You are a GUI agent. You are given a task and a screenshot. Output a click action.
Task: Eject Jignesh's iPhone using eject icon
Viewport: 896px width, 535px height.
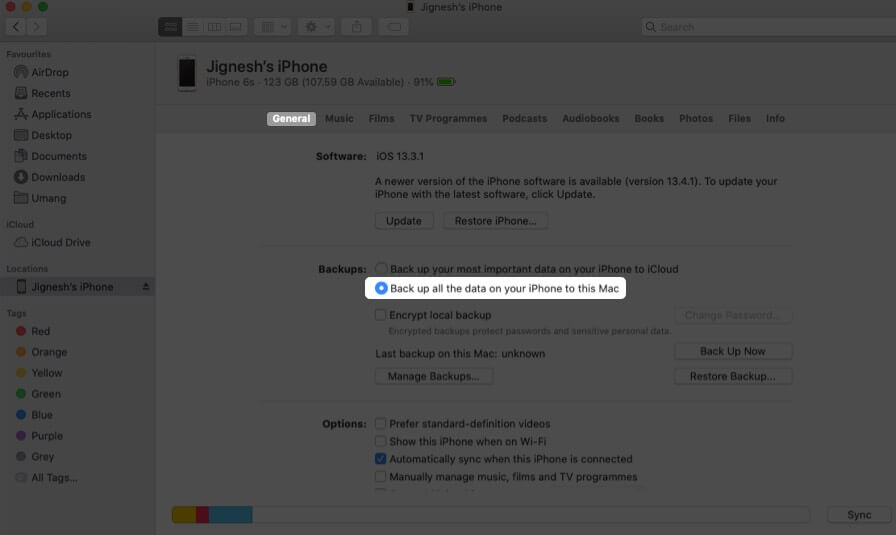click(x=146, y=286)
